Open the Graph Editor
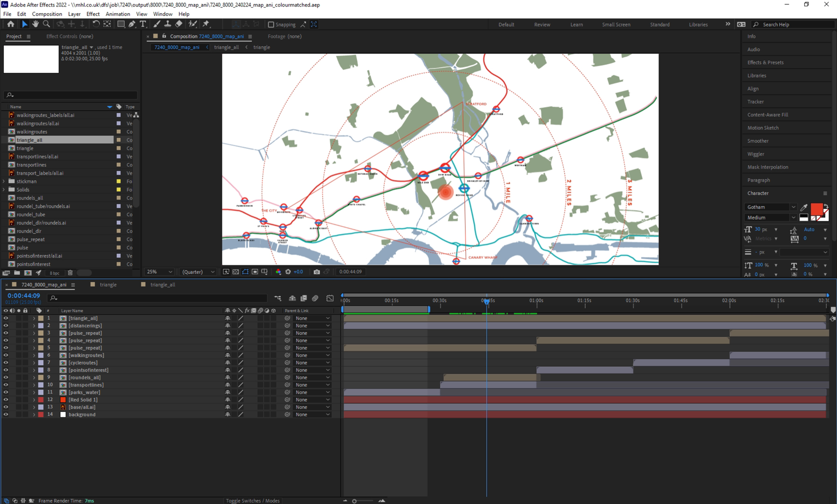 [x=330, y=298]
